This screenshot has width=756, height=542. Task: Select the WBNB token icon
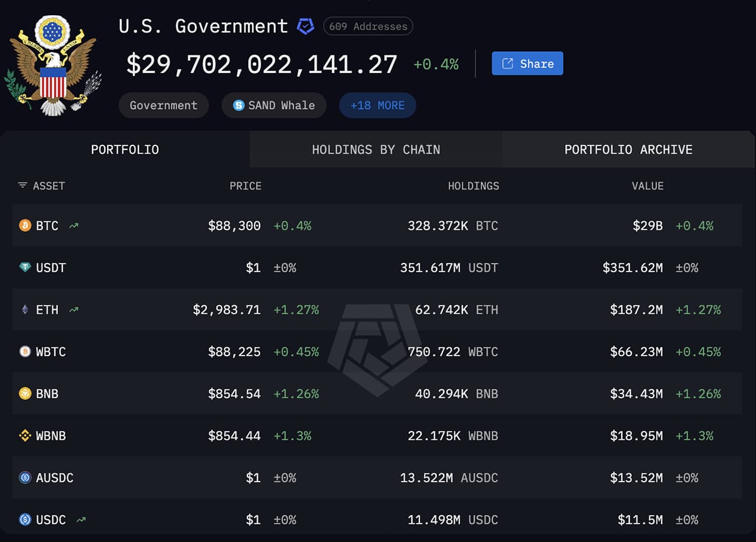point(25,435)
